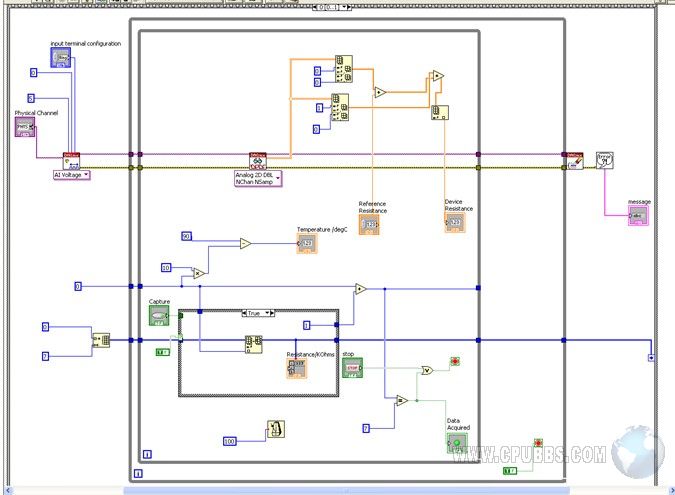The width and height of the screenshot is (675, 495).
Task: Select the Replace Array Subset function inside case structure
Action: pos(254,345)
